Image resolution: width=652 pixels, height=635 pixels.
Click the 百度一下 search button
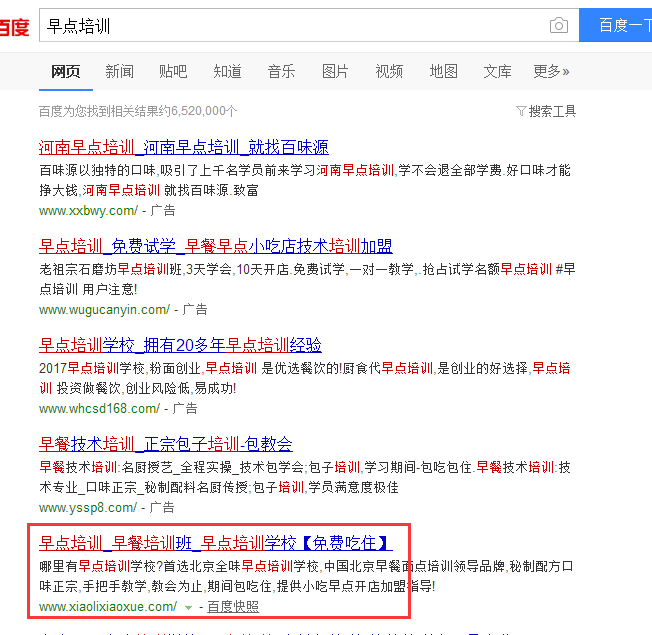point(615,25)
